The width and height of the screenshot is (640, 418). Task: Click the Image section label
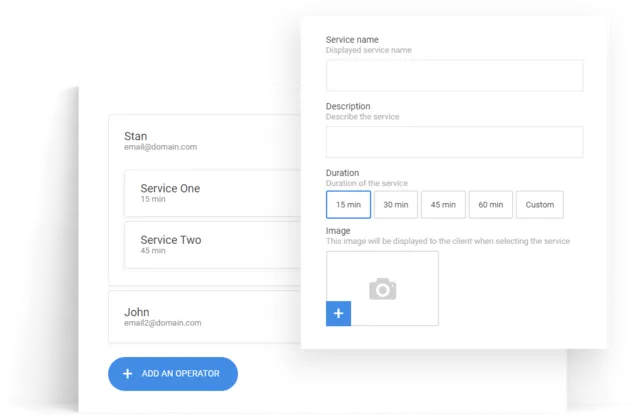click(337, 231)
